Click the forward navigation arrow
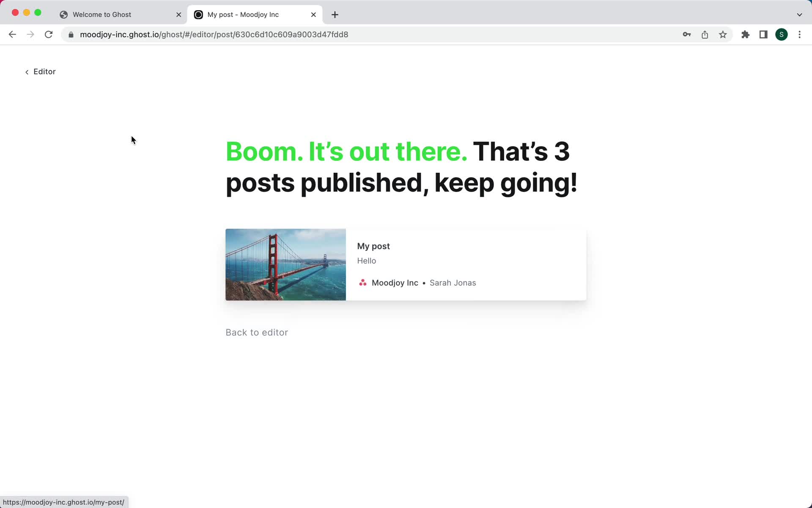The height and width of the screenshot is (508, 812). coord(30,35)
